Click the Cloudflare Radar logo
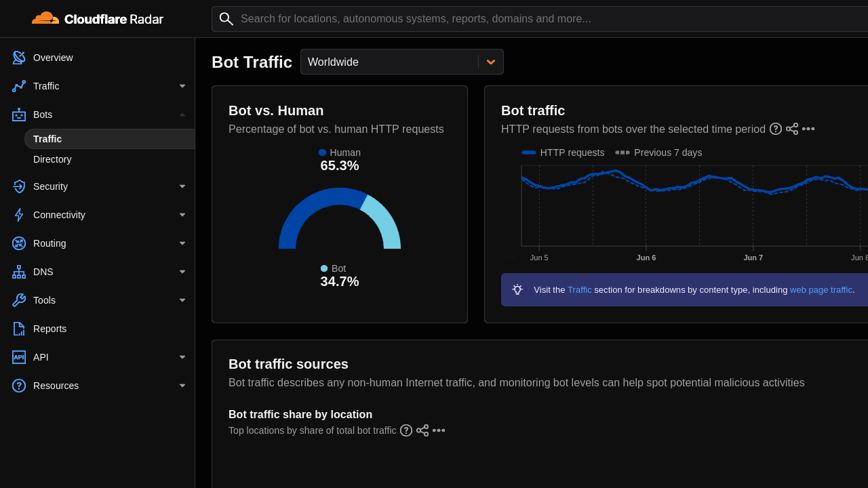Screen dimensions: 868x488 pos(98,19)
